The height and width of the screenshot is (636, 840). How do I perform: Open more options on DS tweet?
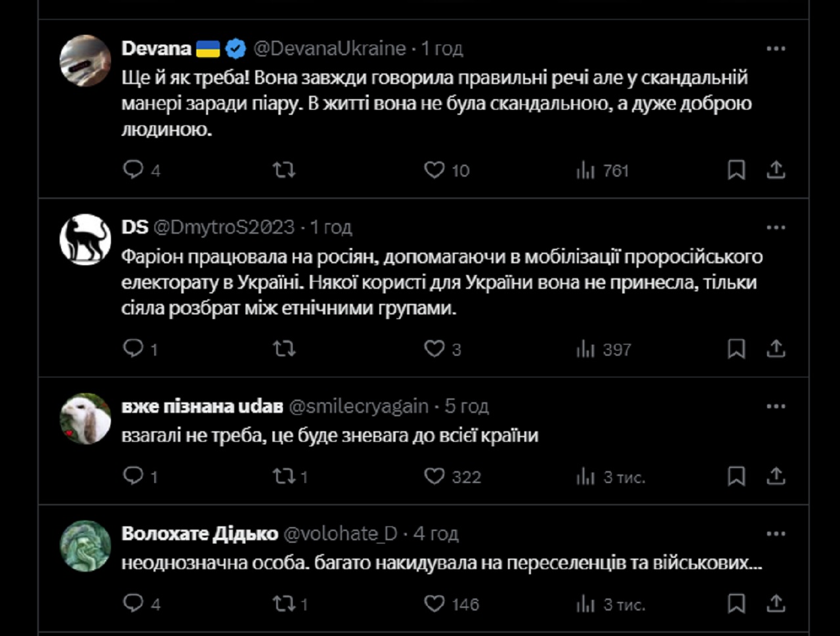coord(776,227)
